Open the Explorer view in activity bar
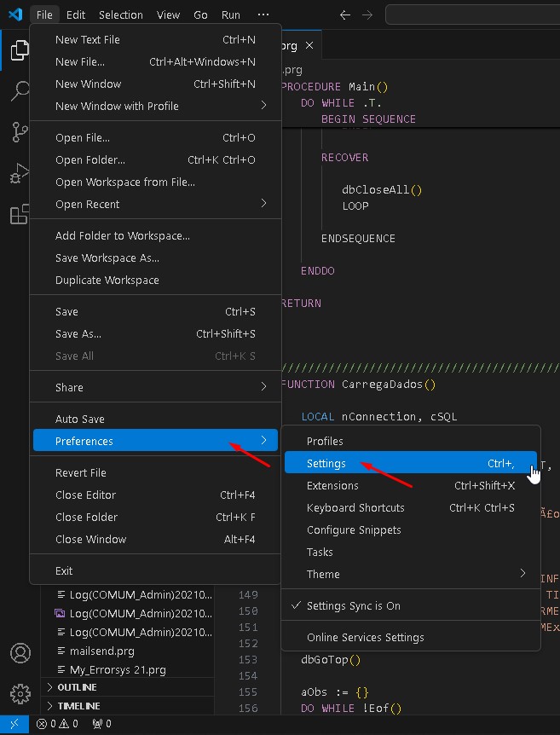The height and width of the screenshot is (735, 560). tap(19, 51)
